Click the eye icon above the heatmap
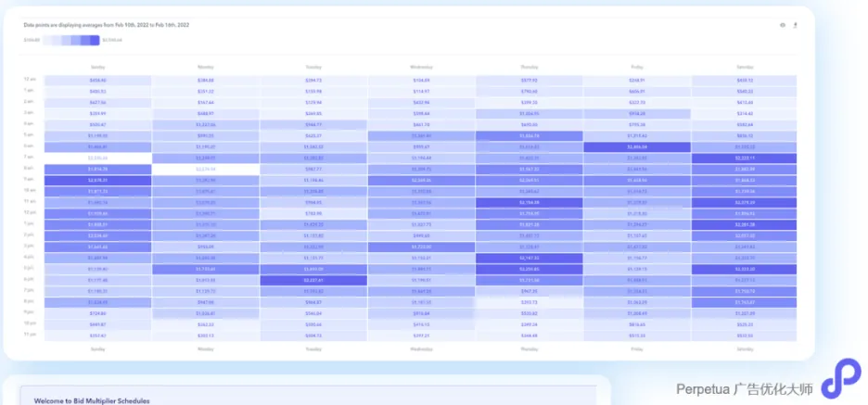 (x=782, y=25)
